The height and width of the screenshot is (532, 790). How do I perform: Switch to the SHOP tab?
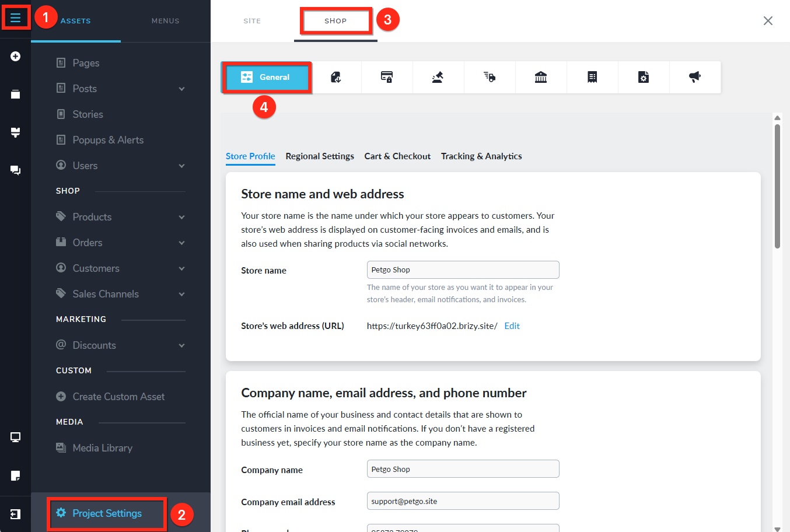335,21
